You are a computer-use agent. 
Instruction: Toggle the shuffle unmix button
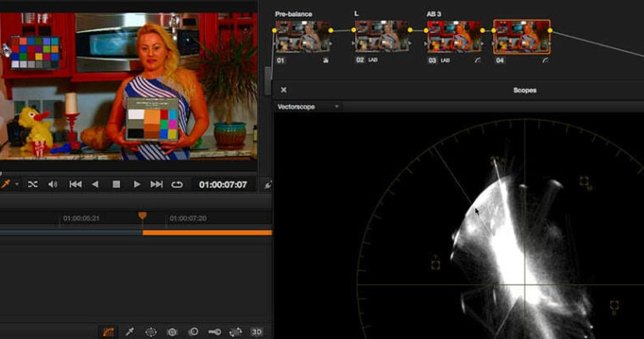(x=32, y=185)
